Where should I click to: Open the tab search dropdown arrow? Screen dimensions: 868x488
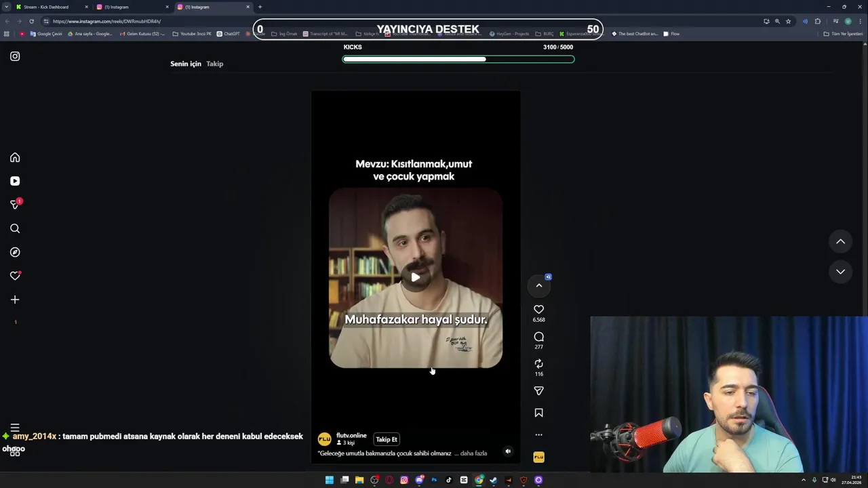click(6, 7)
